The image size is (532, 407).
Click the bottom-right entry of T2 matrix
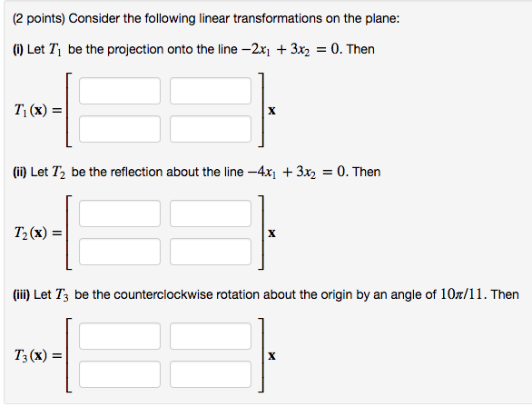coord(211,252)
